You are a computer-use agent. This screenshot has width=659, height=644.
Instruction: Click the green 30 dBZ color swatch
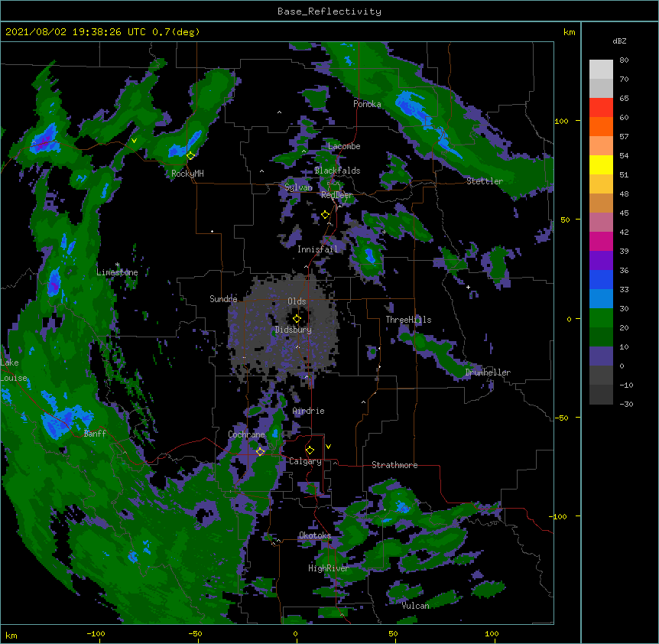click(x=601, y=318)
